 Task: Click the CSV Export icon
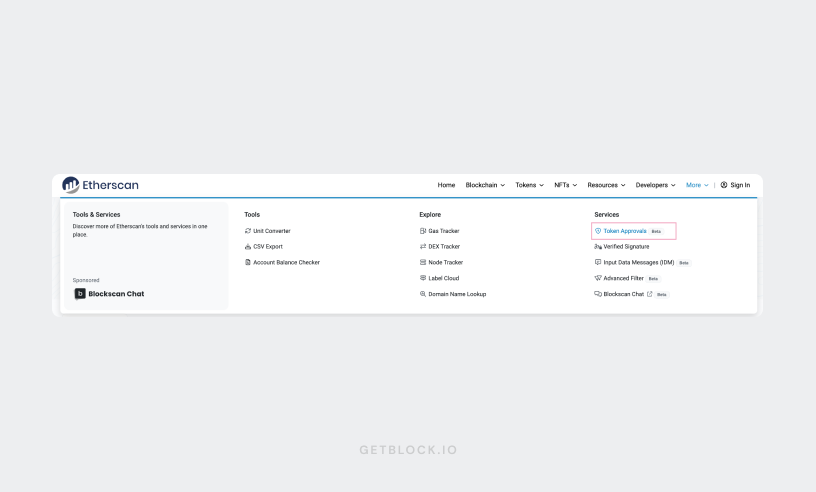click(248, 246)
